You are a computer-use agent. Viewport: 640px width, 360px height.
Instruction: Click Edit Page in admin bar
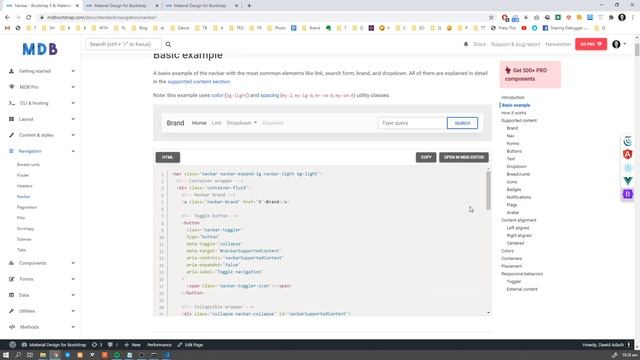(x=190, y=345)
